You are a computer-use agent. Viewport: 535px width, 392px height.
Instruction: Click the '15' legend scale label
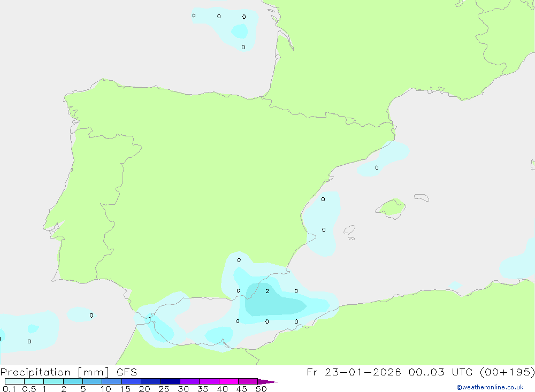pos(125,389)
